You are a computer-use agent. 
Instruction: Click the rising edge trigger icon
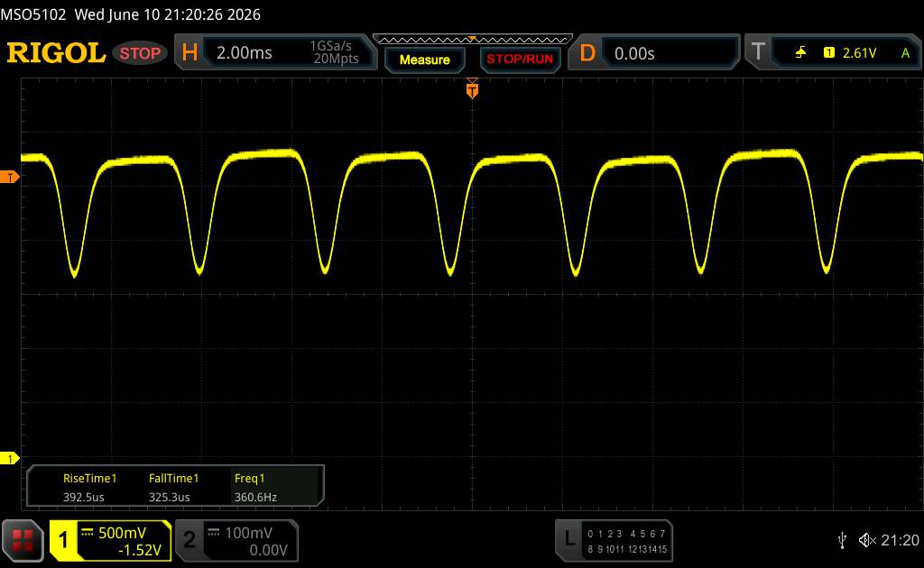pos(800,53)
